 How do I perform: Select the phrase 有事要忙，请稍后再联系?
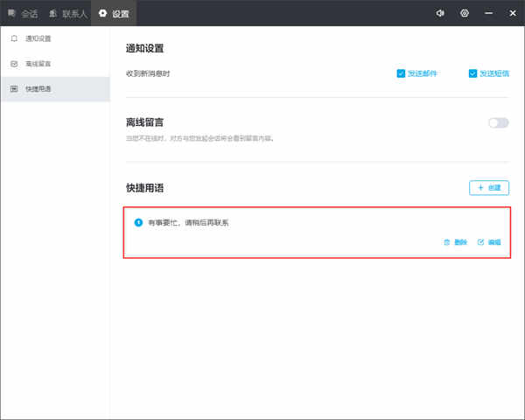pyautogui.click(x=188, y=223)
